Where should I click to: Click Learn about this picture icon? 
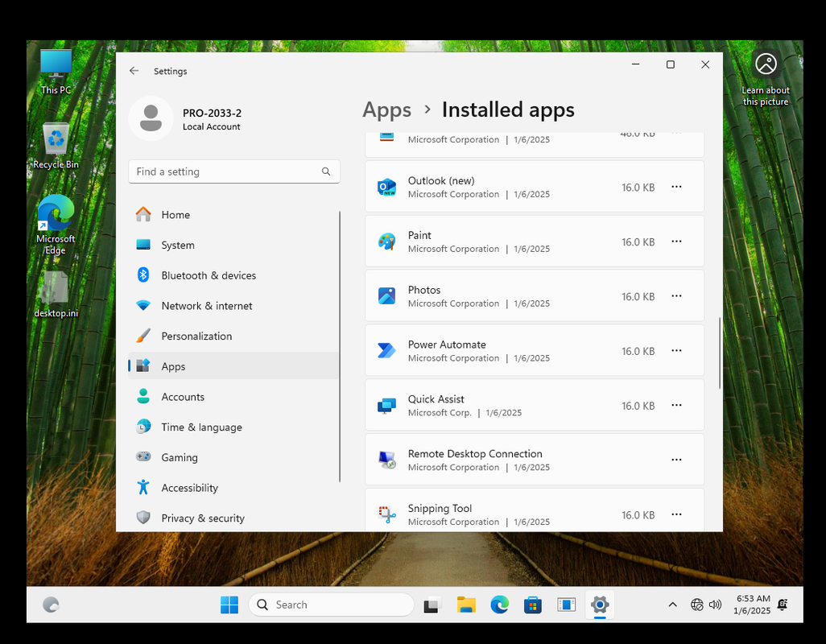pyautogui.click(x=766, y=78)
